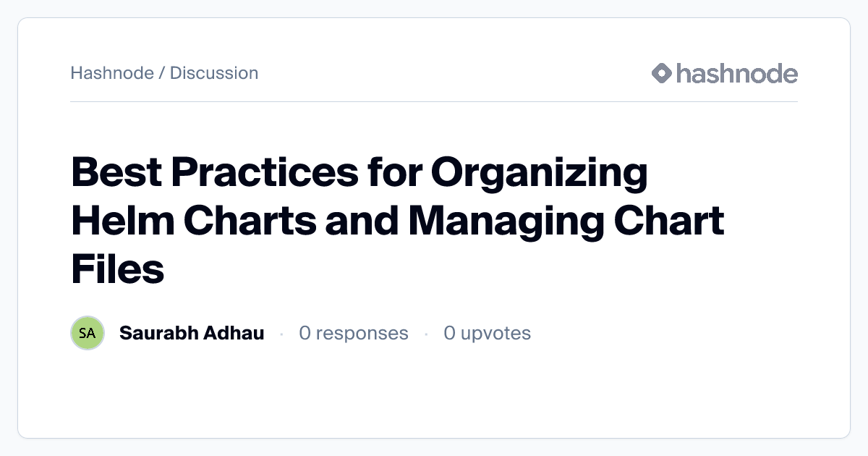This screenshot has width=868, height=456.
Task: Click the dot separator before "0 upvotes"
Action: (426, 334)
